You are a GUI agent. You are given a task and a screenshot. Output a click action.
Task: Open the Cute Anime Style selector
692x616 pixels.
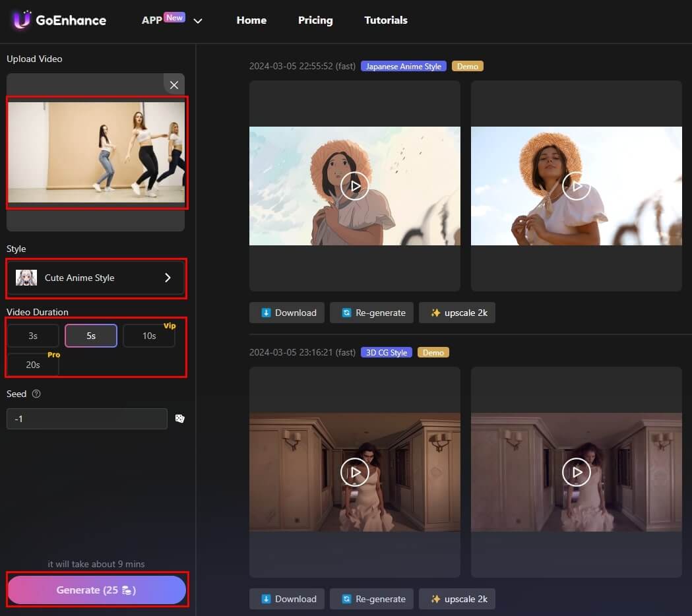(96, 278)
